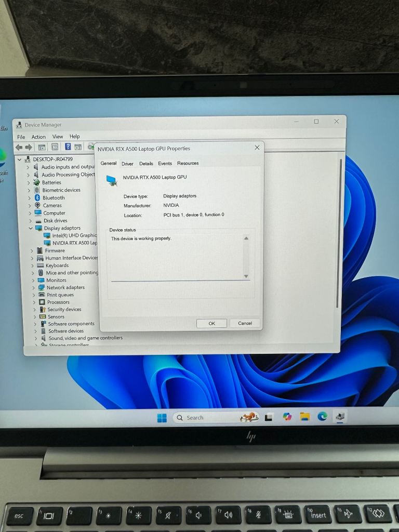
Task: Click the Device Manager taskbar icon
Action: 340,416
